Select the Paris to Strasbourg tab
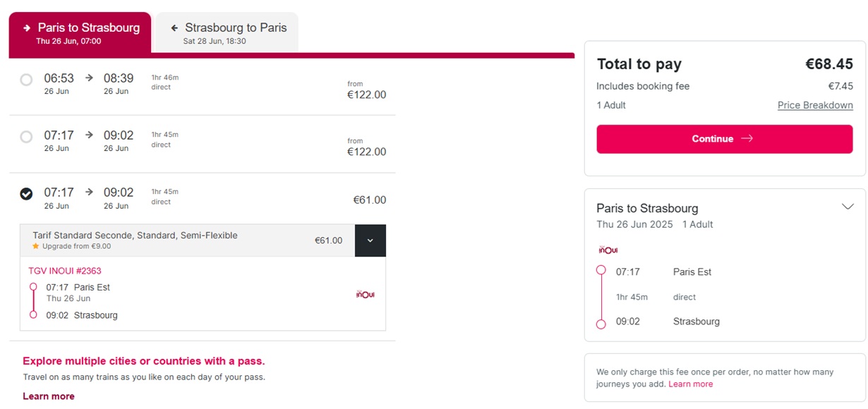Viewport: 868px width, 409px height. coord(80,32)
